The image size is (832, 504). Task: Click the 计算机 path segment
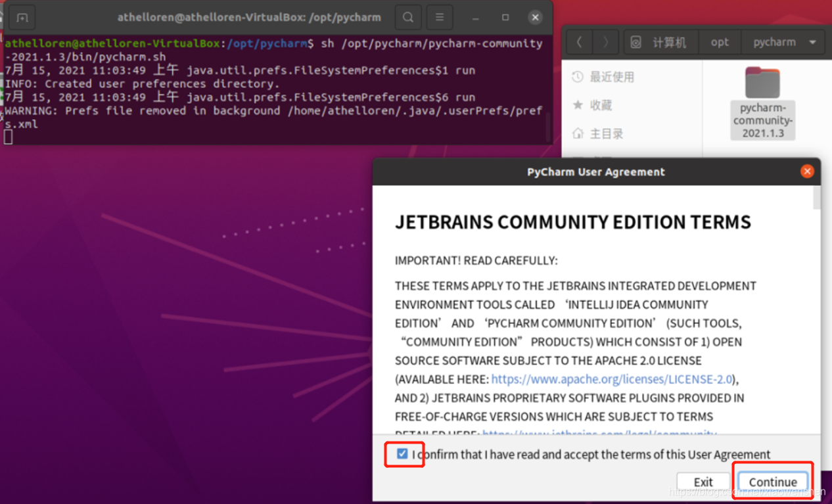click(662, 42)
